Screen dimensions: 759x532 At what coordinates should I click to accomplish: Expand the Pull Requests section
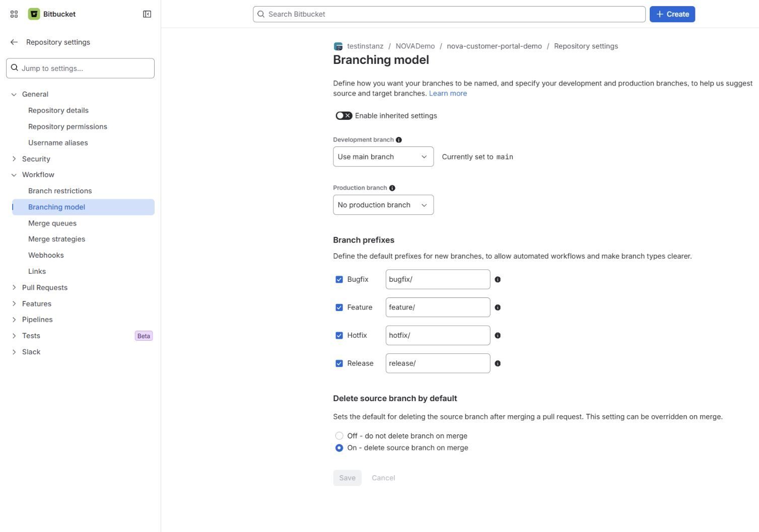(14, 287)
